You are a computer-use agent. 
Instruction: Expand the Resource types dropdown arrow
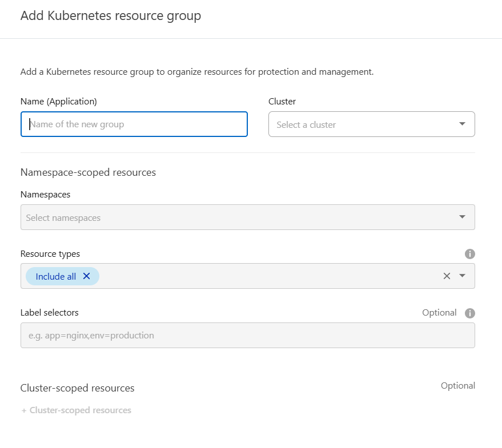[x=462, y=276]
